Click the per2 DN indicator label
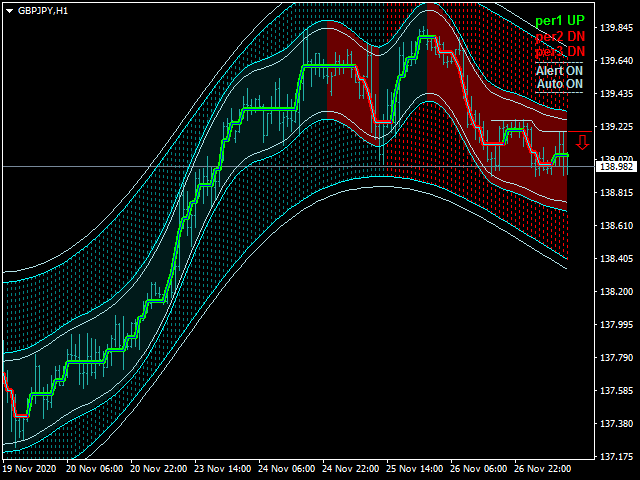This screenshot has height=480, width=640. [x=560, y=36]
